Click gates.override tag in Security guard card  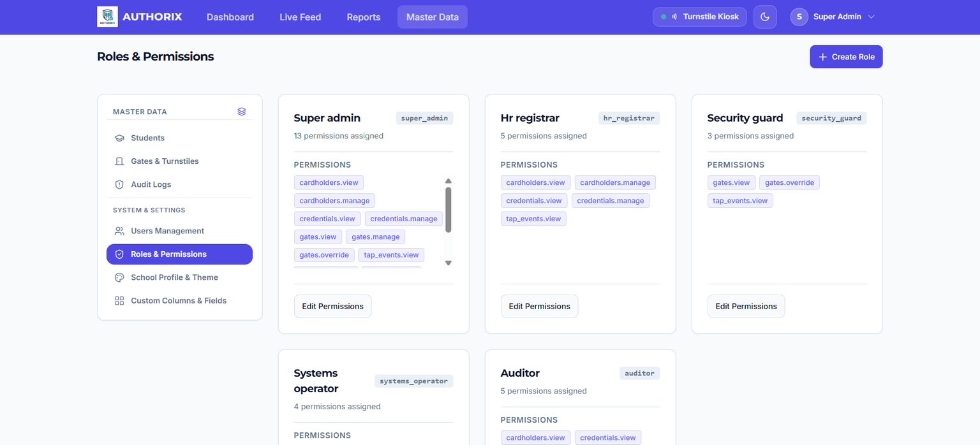(x=789, y=182)
